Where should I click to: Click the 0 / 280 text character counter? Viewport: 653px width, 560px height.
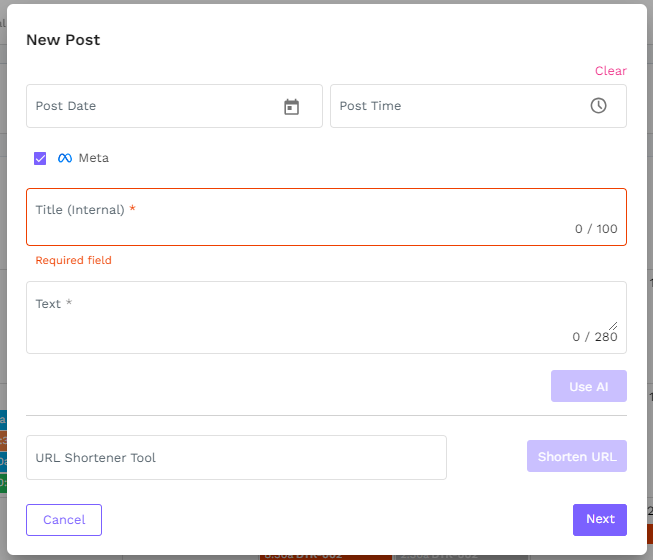click(x=595, y=337)
